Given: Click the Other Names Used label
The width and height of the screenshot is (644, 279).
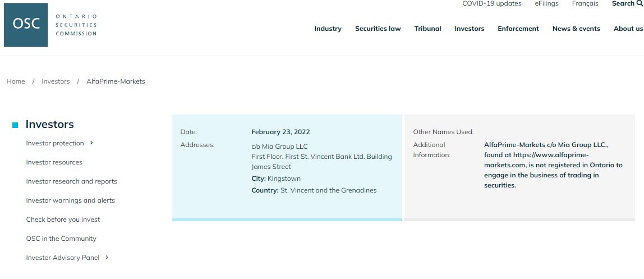Looking at the screenshot, I should (444, 132).
